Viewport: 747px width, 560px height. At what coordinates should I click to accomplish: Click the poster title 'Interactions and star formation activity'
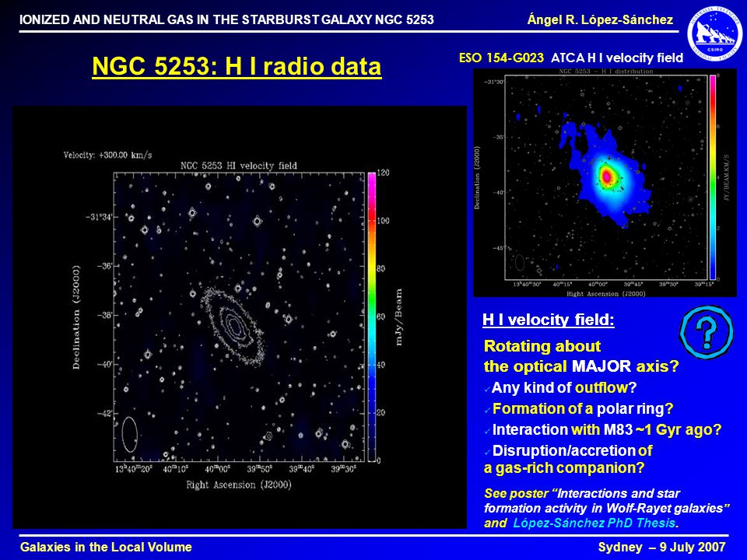[607, 500]
